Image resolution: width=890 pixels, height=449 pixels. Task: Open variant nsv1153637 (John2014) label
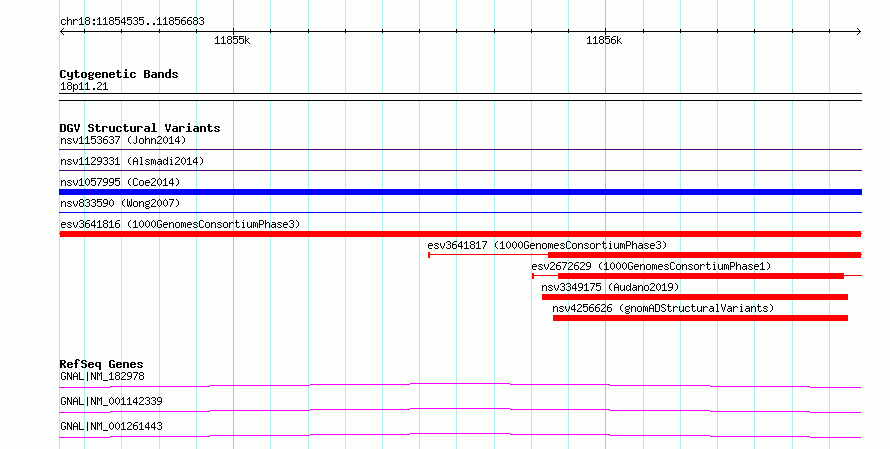[x=123, y=140]
